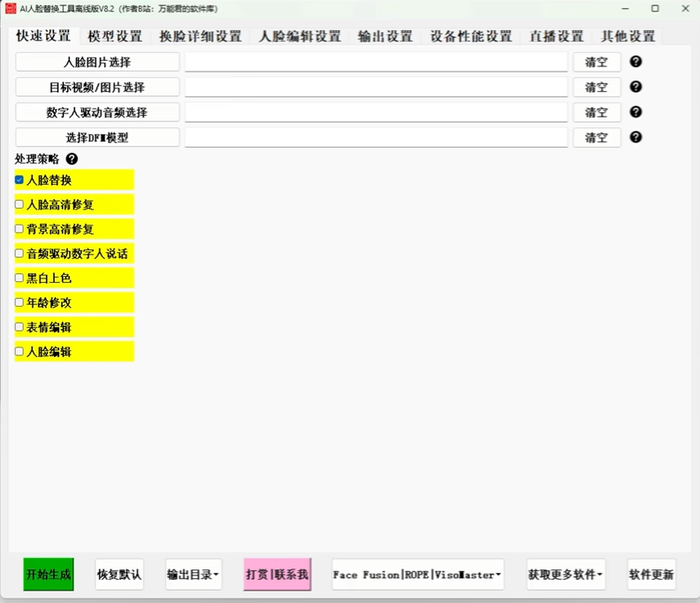Click help icon beside 人脸图片选择 row

pyautogui.click(x=635, y=62)
